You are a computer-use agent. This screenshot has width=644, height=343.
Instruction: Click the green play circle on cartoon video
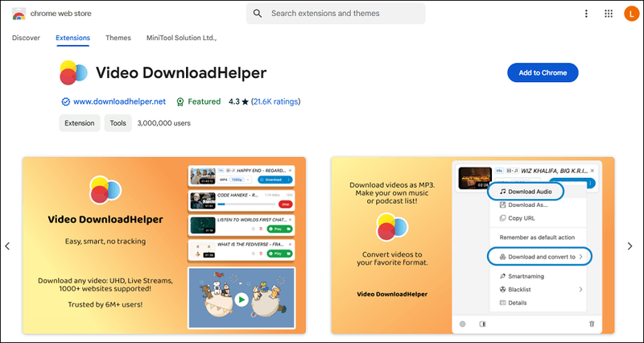tap(242, 300)
